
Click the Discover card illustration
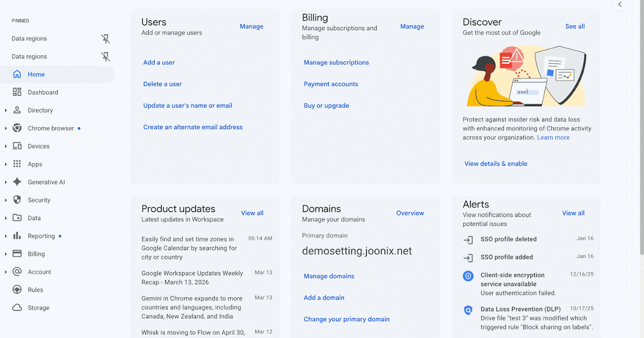(x=526, y=76)
